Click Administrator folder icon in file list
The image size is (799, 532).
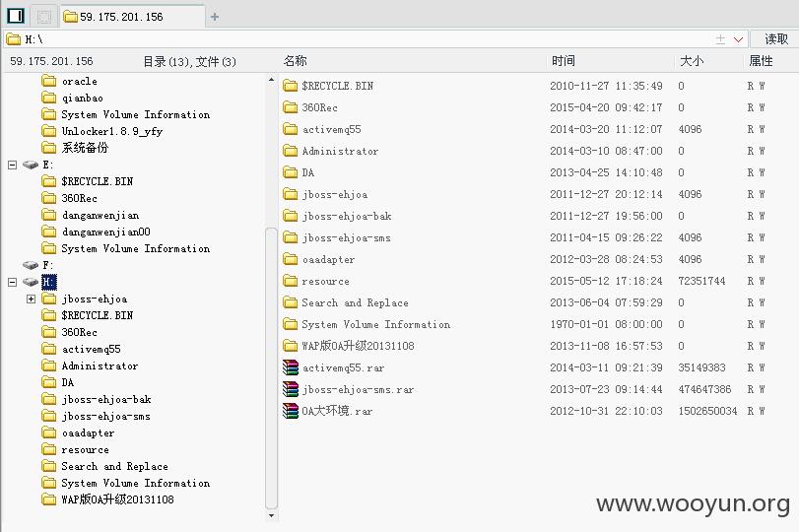(291, 151)
